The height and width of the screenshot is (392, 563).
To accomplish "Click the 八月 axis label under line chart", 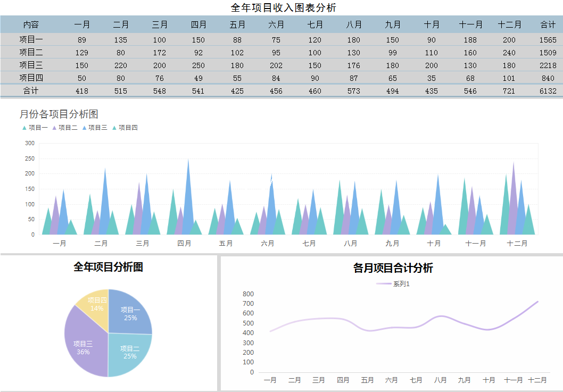I will click(x=440, y=380).
